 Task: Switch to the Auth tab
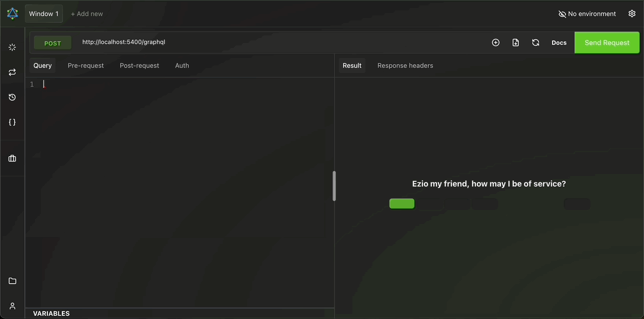182,65
